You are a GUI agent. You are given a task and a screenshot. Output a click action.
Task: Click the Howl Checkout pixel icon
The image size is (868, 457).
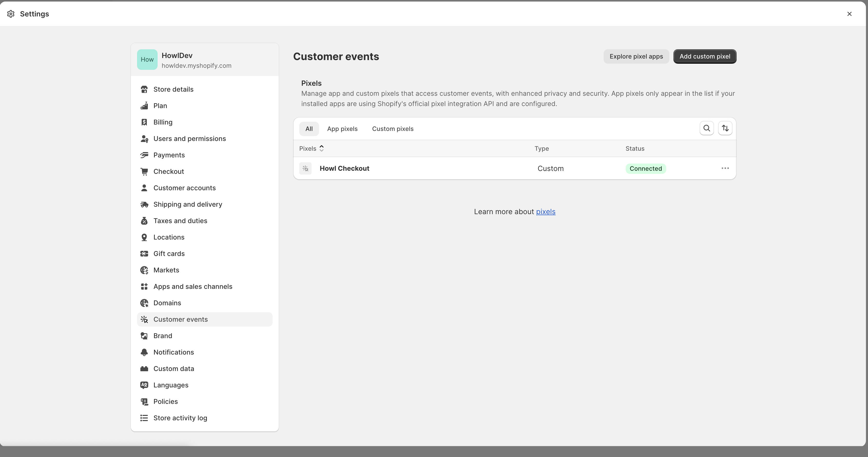(305, 168)
